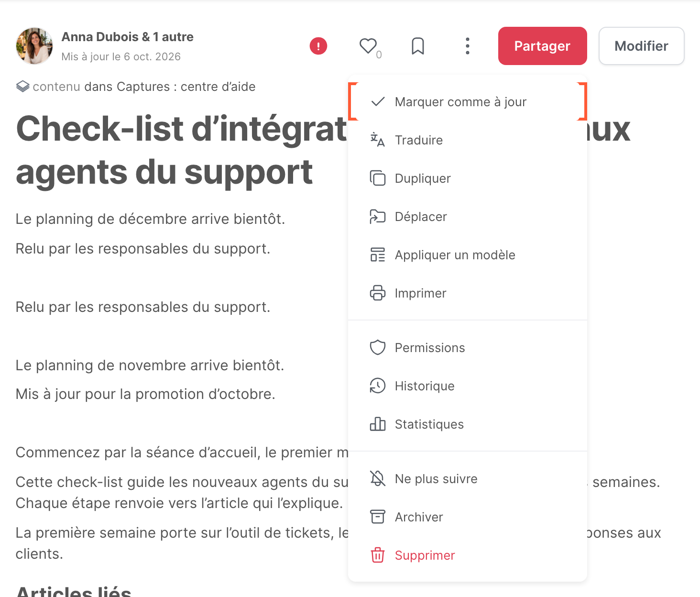
Task: Select Appliquer un modèle
Action: 468,255
